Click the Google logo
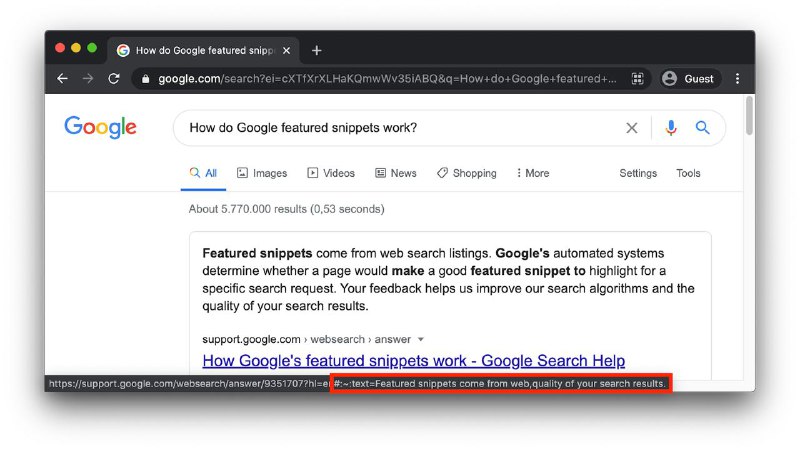The image size is (800, 451). pos(100,127)
